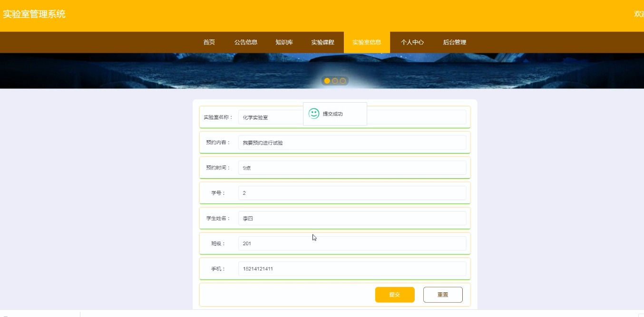Click the 预约时间 label
This screenshot has width=644, height=317.
pyautogui.click(x=218, y=167)
